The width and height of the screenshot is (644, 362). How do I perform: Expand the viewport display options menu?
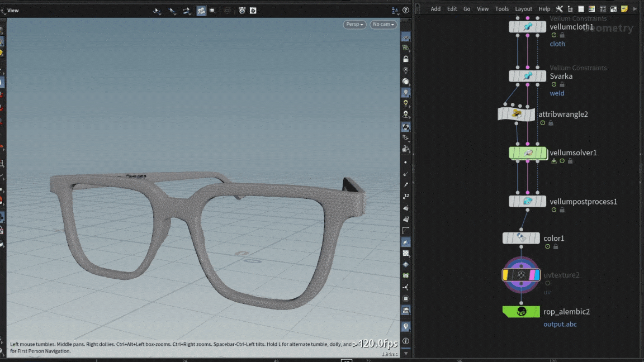(396, 11)
